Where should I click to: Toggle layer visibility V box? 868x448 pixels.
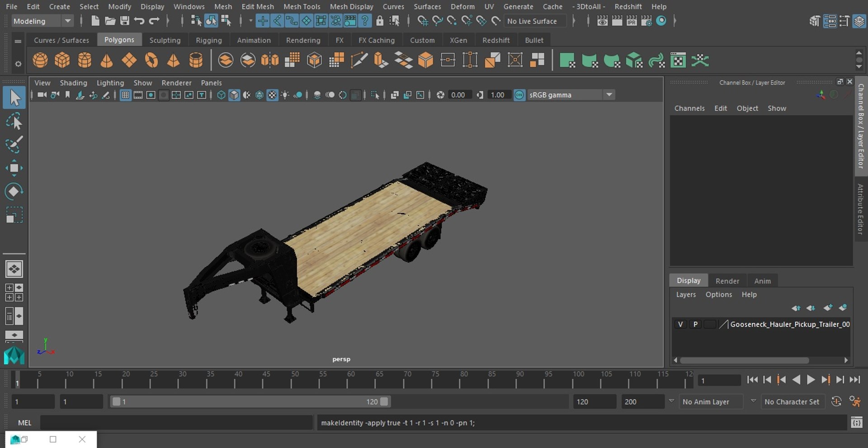pos(680,324)
